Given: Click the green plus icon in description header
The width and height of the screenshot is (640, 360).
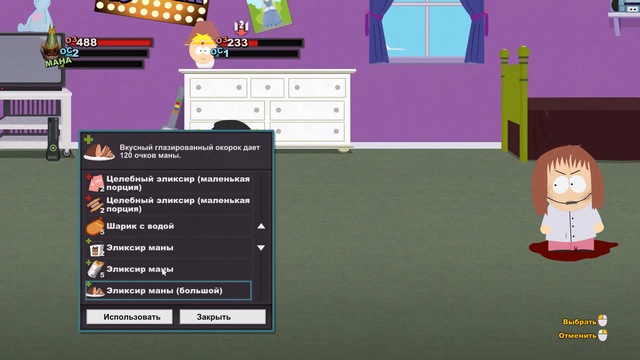Looking at the screenshot, I should 89,139.
